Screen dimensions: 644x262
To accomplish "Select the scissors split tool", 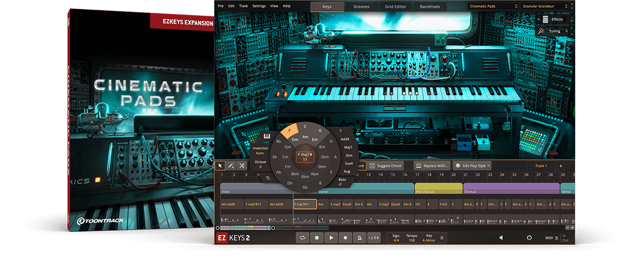I will coord(242,166).
